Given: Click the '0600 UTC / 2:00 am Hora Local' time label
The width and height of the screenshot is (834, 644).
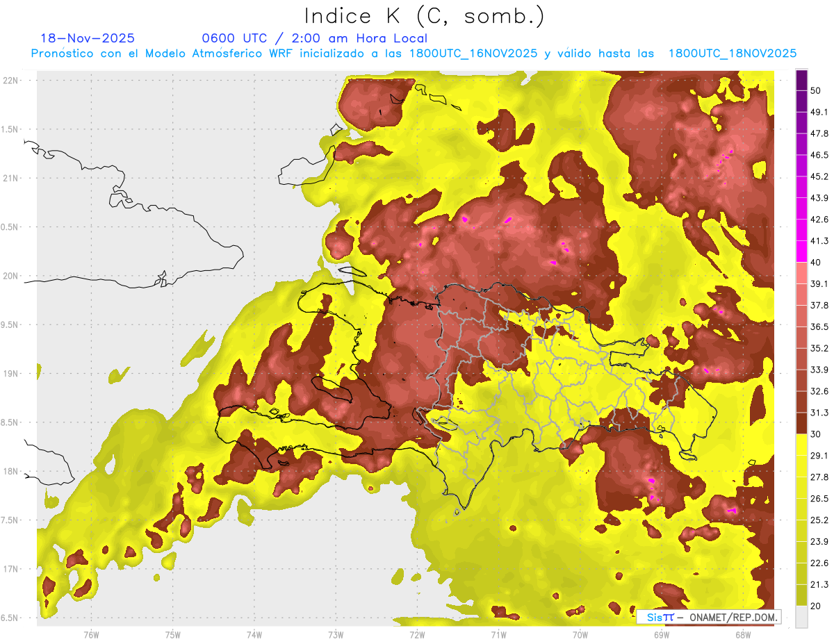Looking at the screenshot, I should pyautogui.click(x=314, y=38).
